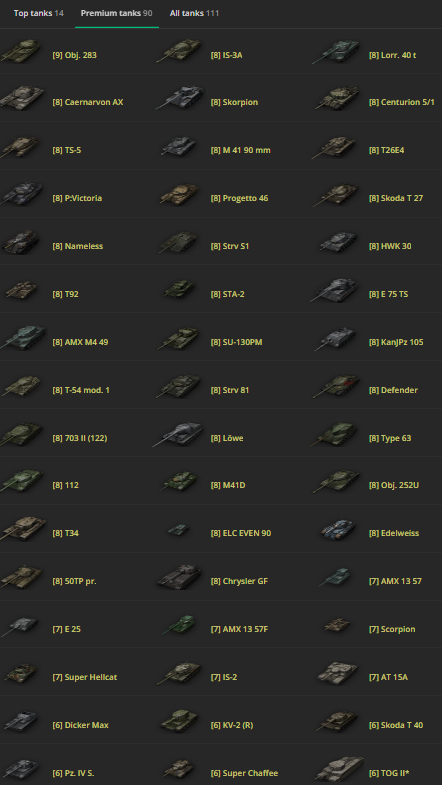Image resolution: width=442 pixels, height=785 pixels.
Task: Select the AMX M4 49 tank image
Action: click(x=23, y=338)
